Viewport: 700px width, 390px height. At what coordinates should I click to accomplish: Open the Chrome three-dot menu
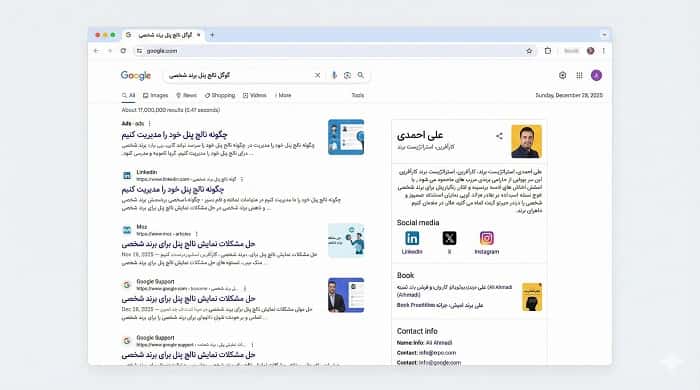click(604, 51)
